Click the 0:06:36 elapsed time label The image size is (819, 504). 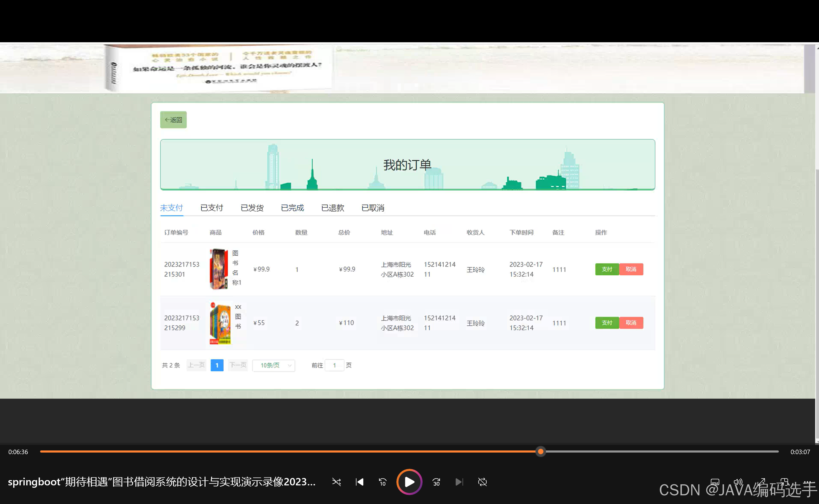pos(18,452)
